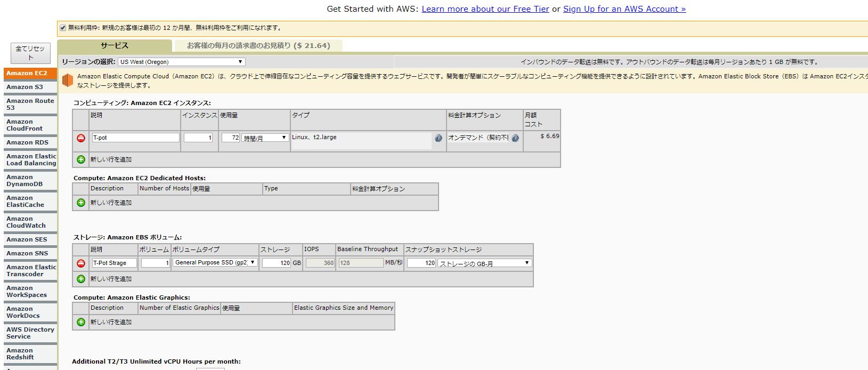
Task: Open the 時間/月 usage unit dropdown
Action: 265,138
